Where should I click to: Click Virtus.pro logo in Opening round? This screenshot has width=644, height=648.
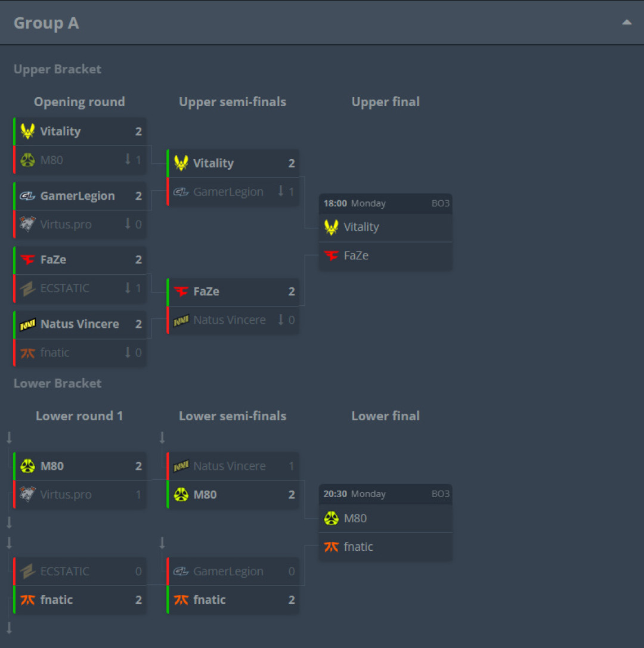tap(27, 224)
